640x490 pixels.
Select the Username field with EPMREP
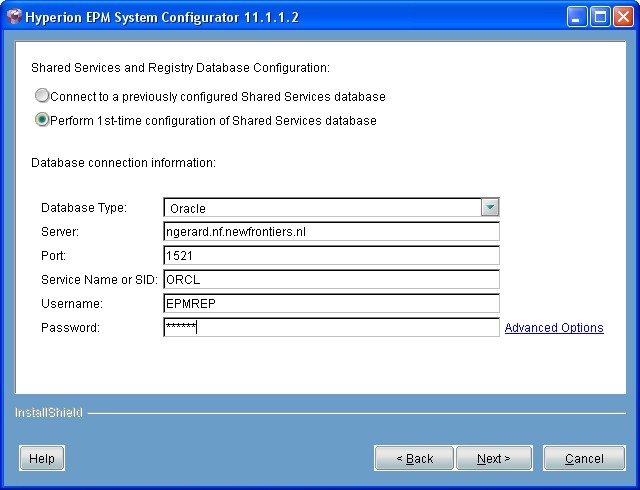331,304
